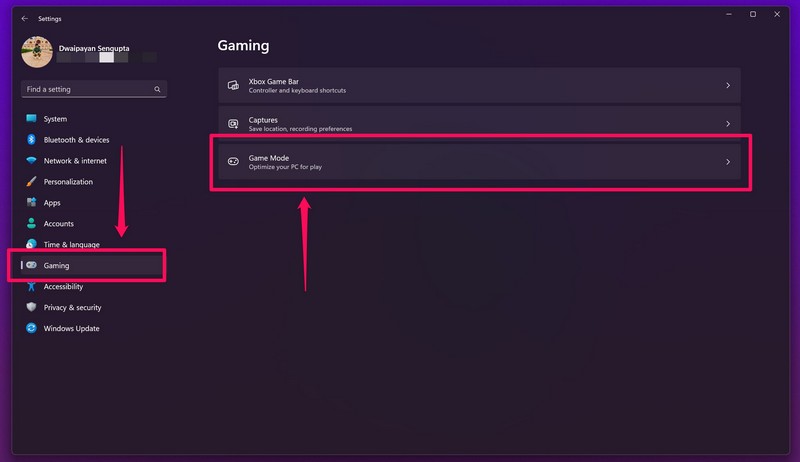Select the Gaming item in sidebar
The height and width of the screenshot is (462, 800).
pos(86,266)
